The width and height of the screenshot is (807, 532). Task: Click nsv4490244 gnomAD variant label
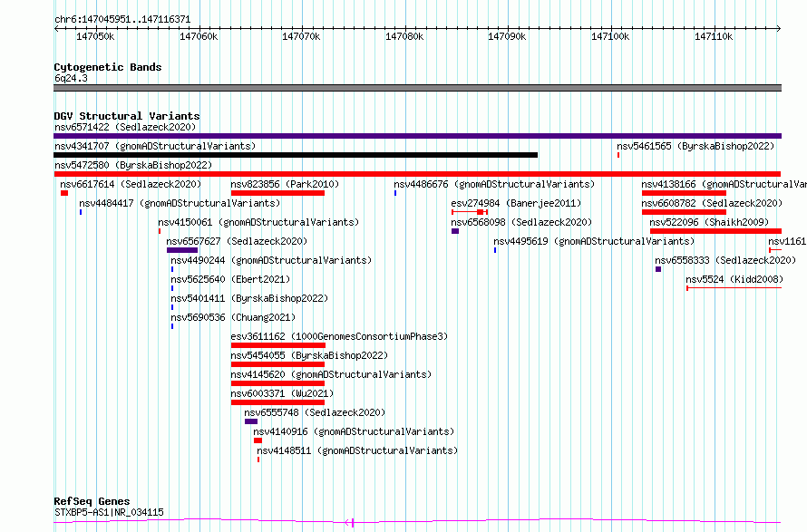271,260
